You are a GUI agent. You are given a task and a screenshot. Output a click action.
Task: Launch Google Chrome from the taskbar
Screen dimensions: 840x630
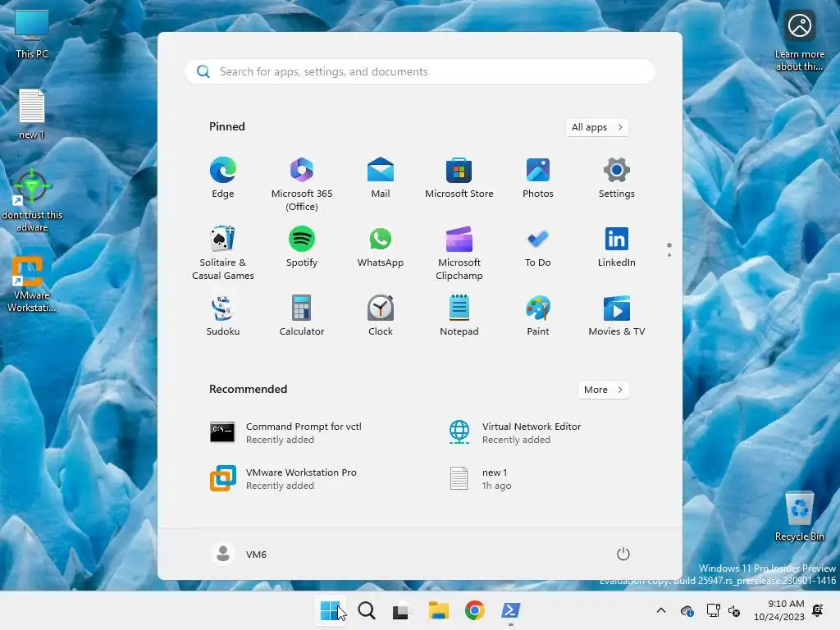click(x=475, y=610)
